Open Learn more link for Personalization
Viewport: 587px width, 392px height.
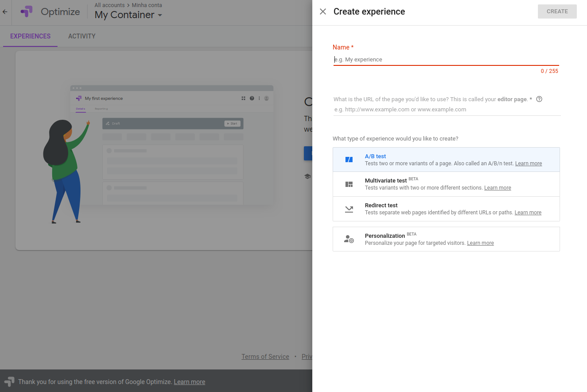click(480, 243)
